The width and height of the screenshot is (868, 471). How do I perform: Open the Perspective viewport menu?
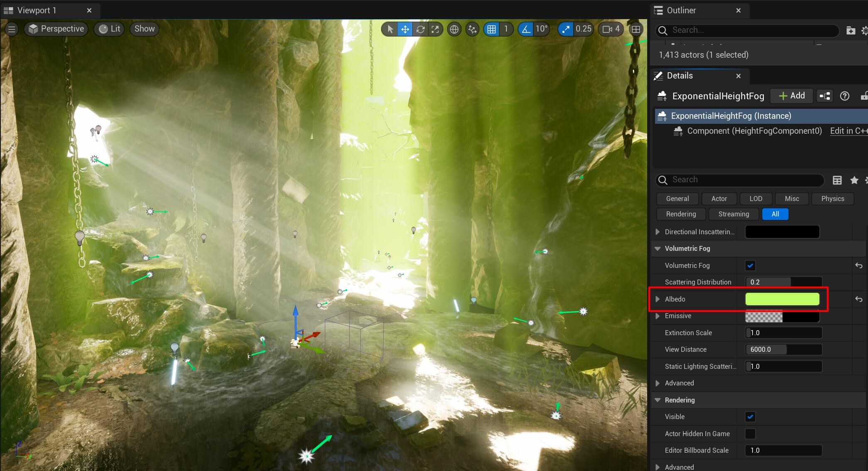[x=56, y=29]
